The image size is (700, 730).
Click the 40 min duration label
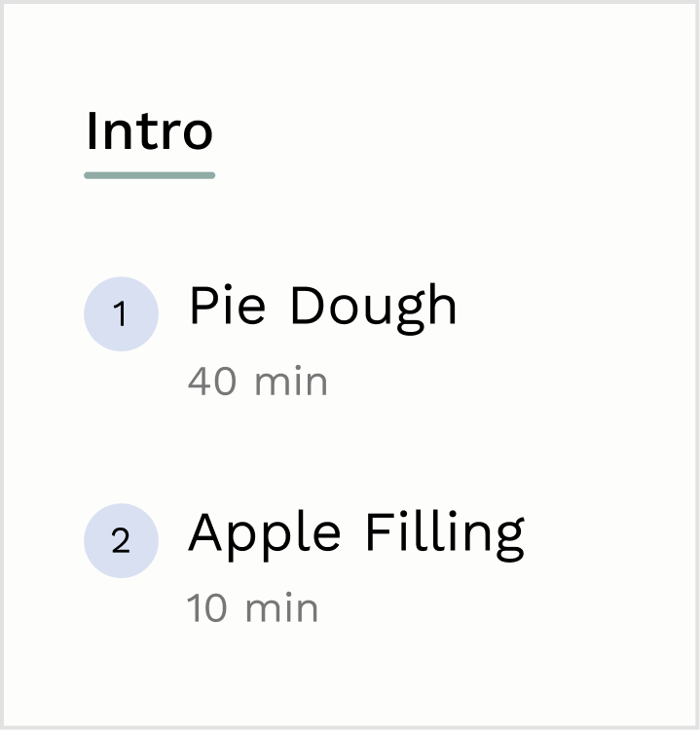258,382
